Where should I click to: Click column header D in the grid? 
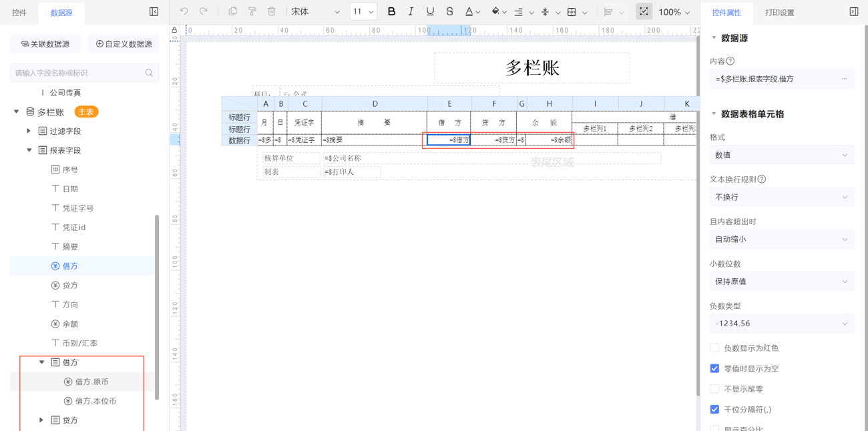pos(375,103)
